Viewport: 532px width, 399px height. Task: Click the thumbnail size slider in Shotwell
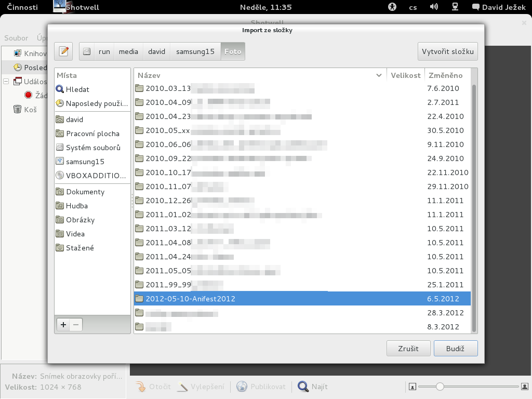[469, 387]
